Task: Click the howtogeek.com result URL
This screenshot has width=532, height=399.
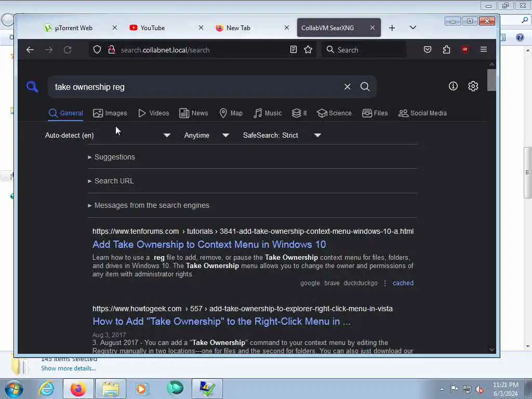Action: tap(242, 309)
